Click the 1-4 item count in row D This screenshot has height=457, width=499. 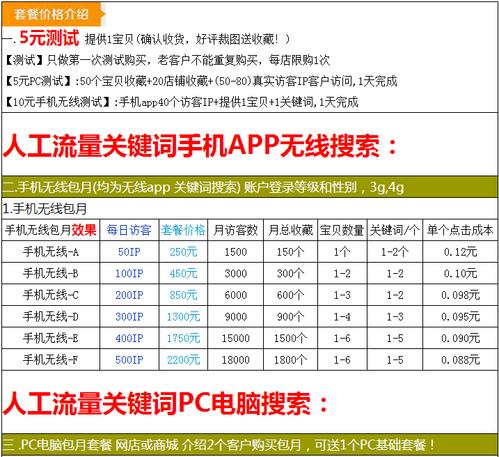click(342, 317)
